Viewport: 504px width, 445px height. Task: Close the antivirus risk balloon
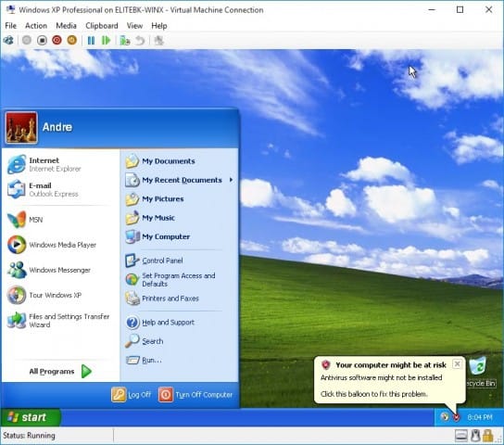tap(457, 363)
